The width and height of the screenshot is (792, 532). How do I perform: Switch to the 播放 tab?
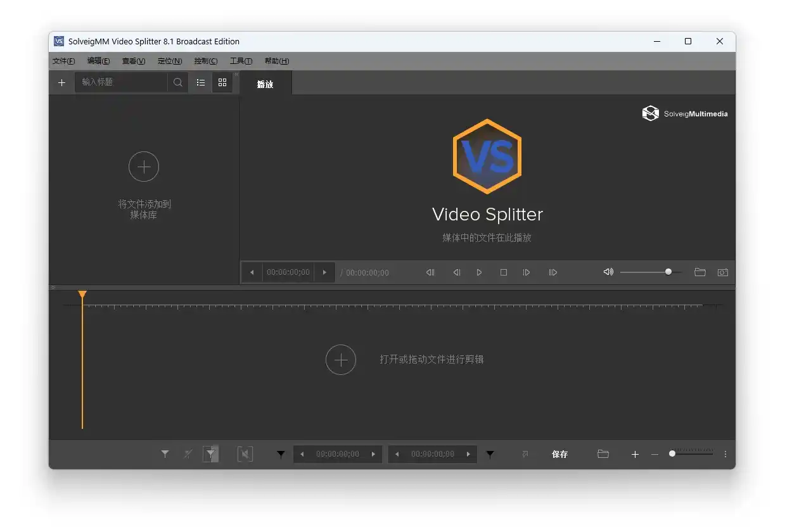(x=265, y=84)
